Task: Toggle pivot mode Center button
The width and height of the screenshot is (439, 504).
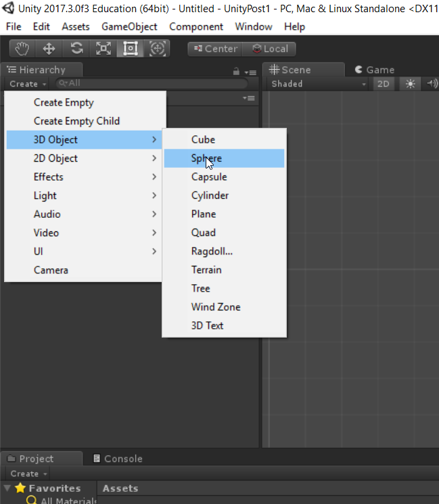Action: (x=215, y=49)
